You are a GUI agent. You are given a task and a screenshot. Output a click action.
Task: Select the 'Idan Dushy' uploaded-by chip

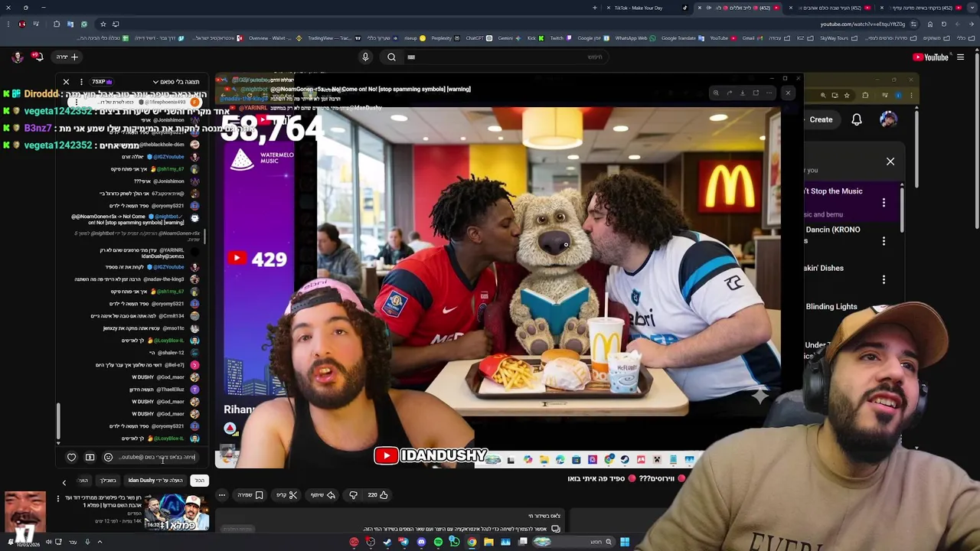click(x=155, y=481)
